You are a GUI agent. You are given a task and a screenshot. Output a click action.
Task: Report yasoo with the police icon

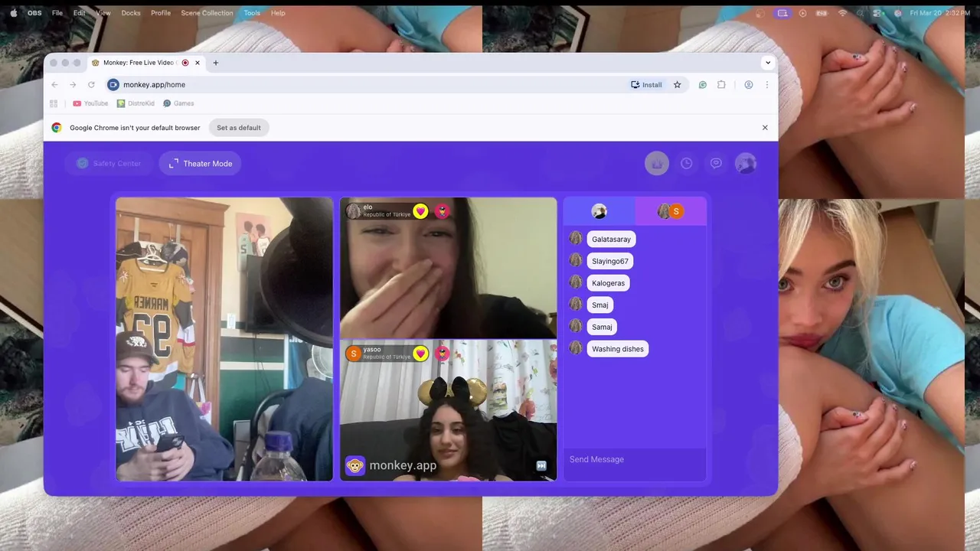443,353
